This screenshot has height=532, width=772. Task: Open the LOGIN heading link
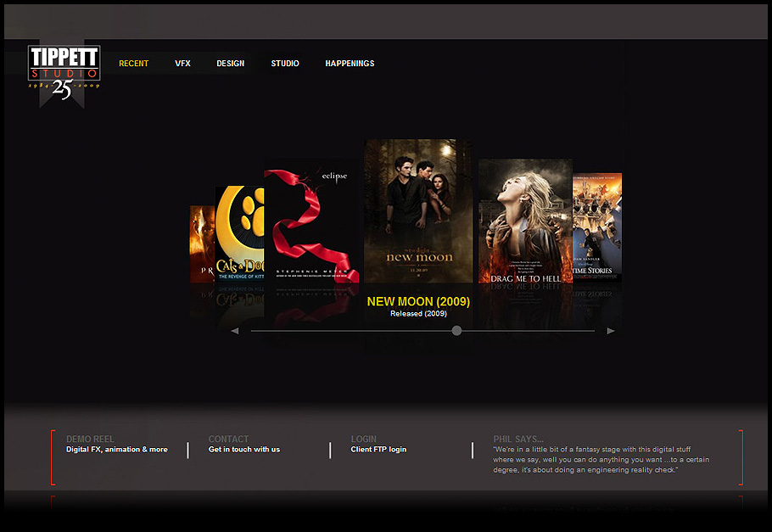tap(364, 439)
